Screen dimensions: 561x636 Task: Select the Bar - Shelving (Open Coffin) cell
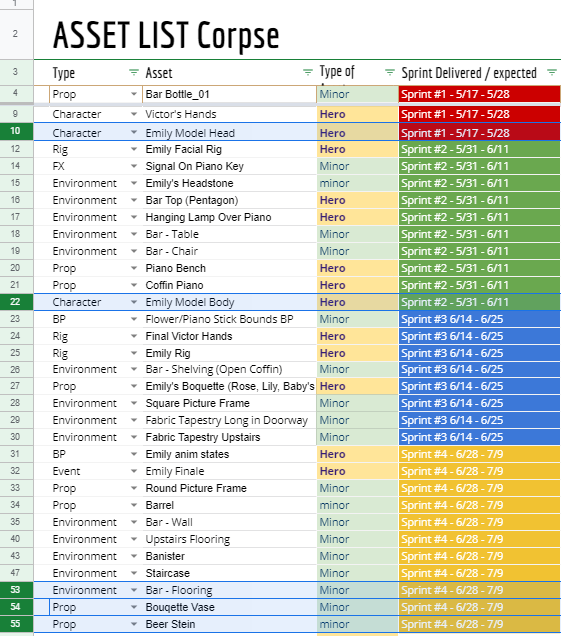(229, 370)
